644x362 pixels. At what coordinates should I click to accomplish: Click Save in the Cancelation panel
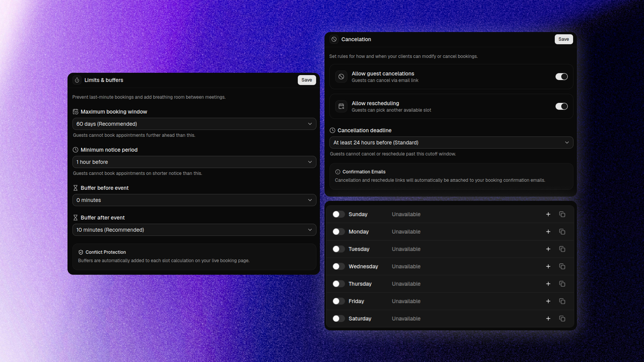click(563, 39)
